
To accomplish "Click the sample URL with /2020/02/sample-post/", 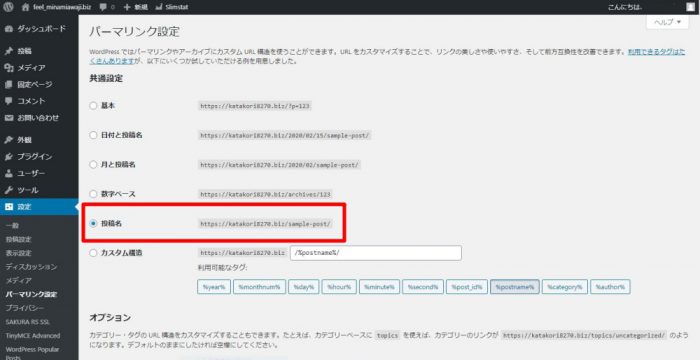I will (279, 165).
